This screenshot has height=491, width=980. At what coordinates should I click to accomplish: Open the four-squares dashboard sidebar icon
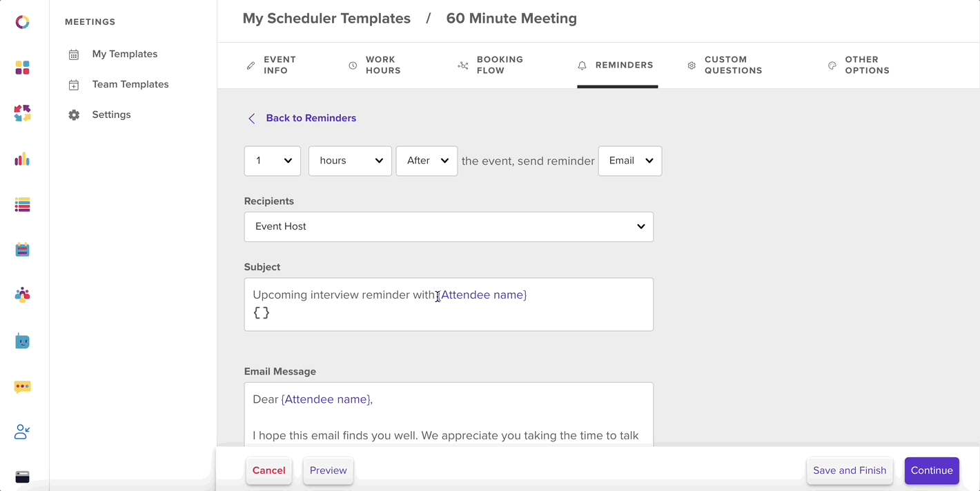click(22, 68)
